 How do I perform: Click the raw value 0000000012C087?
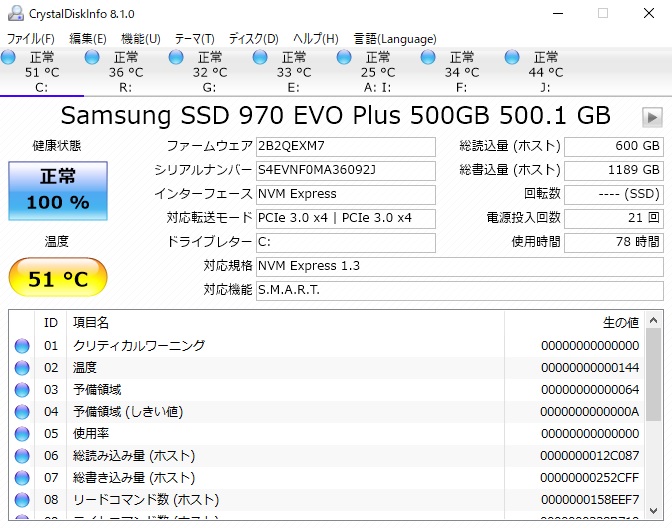pyautogui.click(x=589, y=456)
